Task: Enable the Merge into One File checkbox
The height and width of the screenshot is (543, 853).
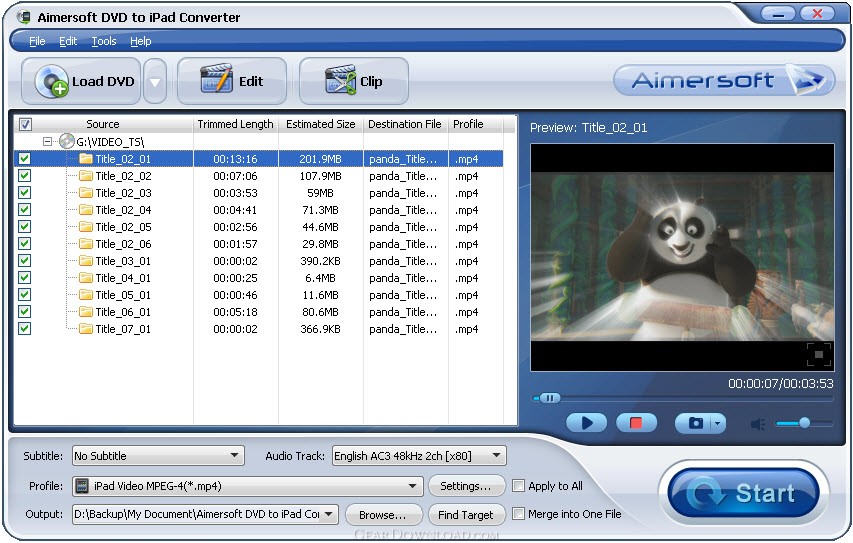Action: 519,513
